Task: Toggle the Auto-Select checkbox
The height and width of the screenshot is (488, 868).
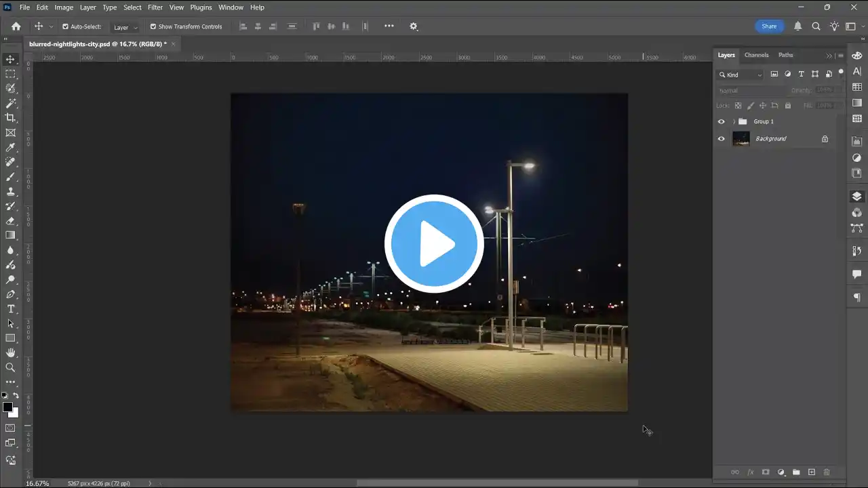Action: click(x=66, y=26)
